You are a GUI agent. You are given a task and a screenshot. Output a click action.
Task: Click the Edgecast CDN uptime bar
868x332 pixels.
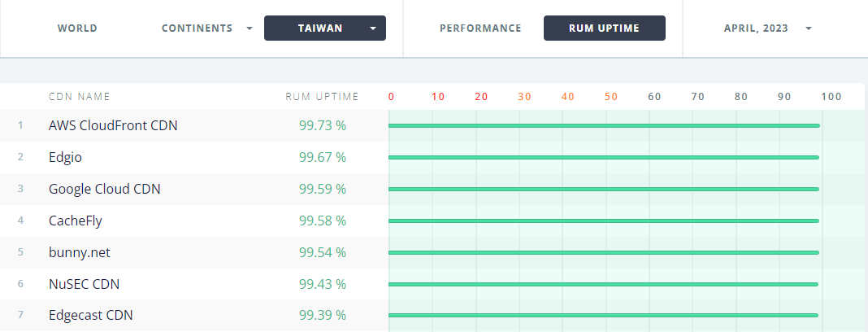coord(603,316)
